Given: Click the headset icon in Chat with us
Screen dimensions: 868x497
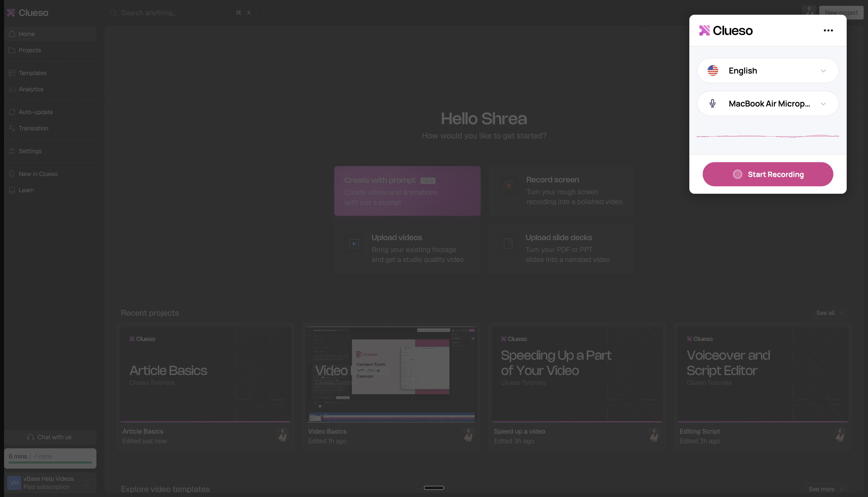Looking at the screenshot, I should point(31,437).
